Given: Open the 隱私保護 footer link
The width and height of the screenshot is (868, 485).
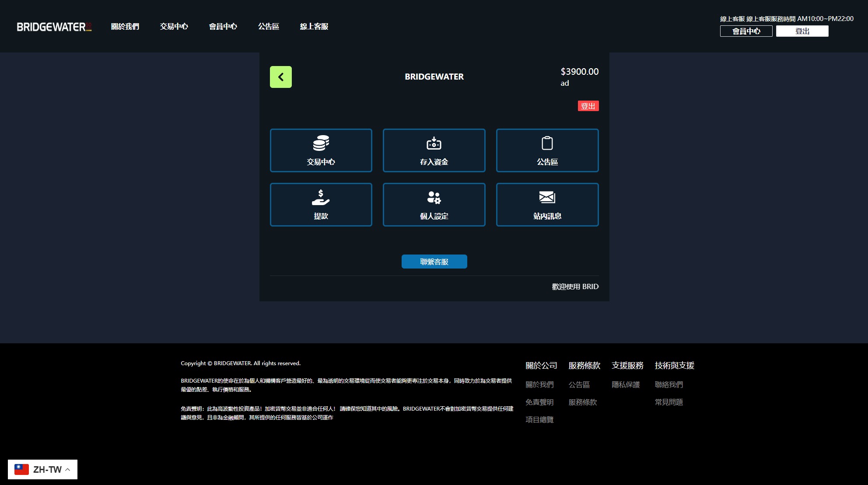Looking at the screenshot, I should [626, 384].
